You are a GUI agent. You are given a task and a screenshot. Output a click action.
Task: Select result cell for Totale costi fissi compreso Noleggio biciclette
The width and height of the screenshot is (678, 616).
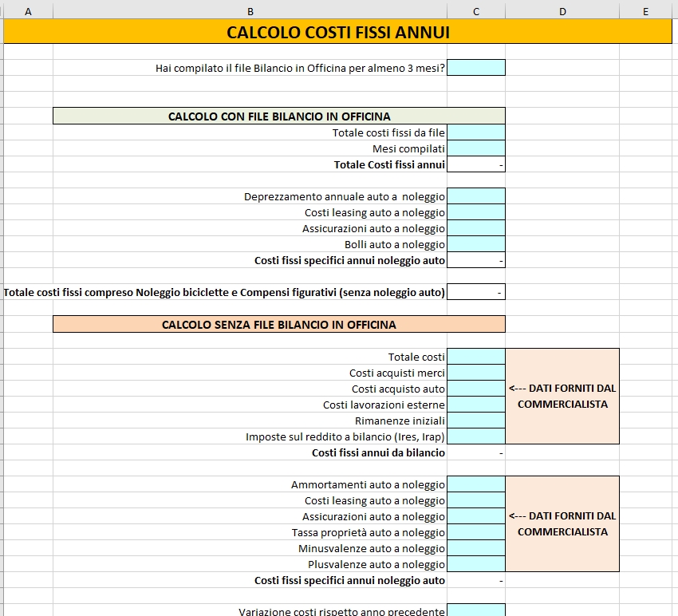[476, 292]
